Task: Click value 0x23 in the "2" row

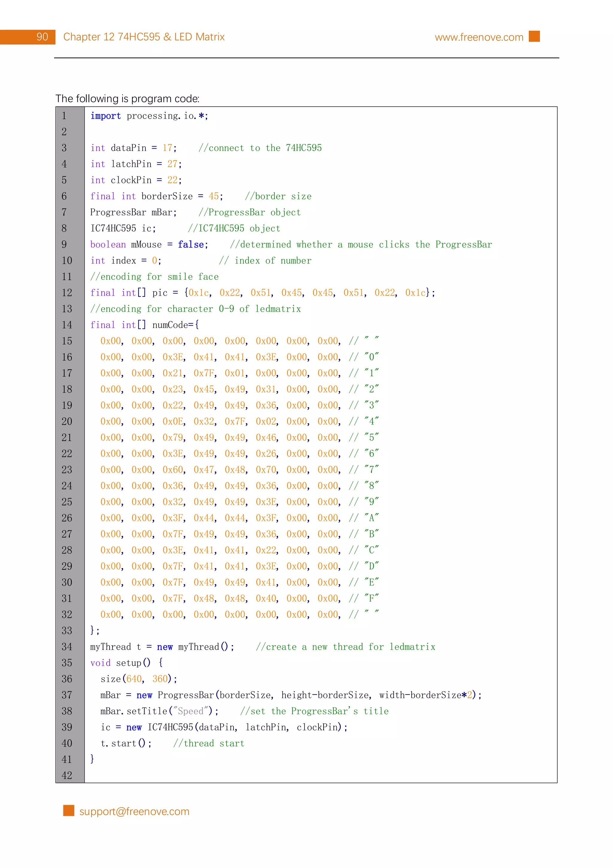Action: 173,389
